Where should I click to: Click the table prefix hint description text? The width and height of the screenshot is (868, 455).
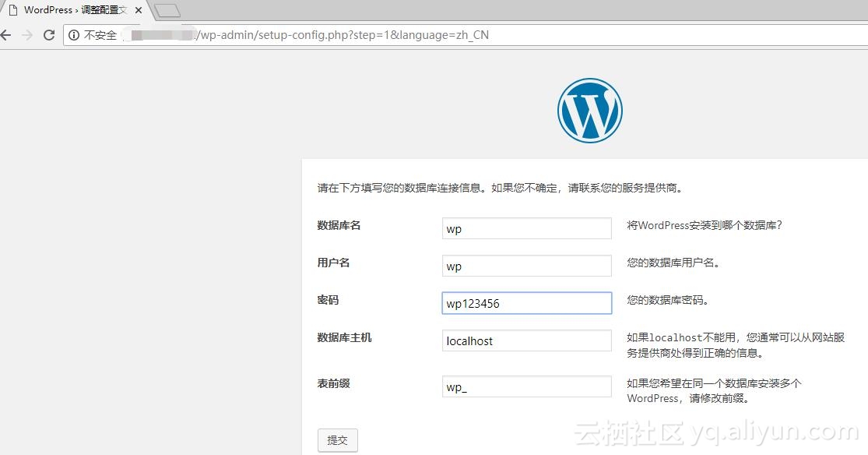pos(714,390)
